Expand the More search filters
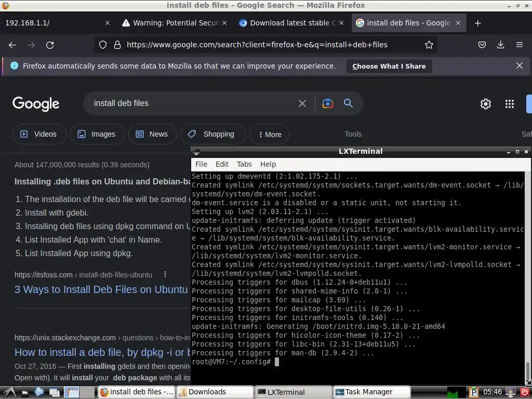532x399 pixels. pyautogui.click(x=270, y=135)
